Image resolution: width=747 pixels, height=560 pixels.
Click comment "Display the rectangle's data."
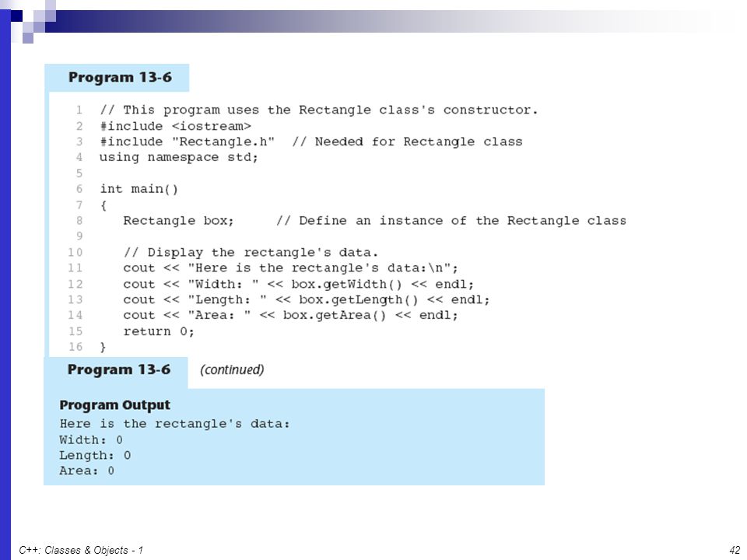click(251, 252)
